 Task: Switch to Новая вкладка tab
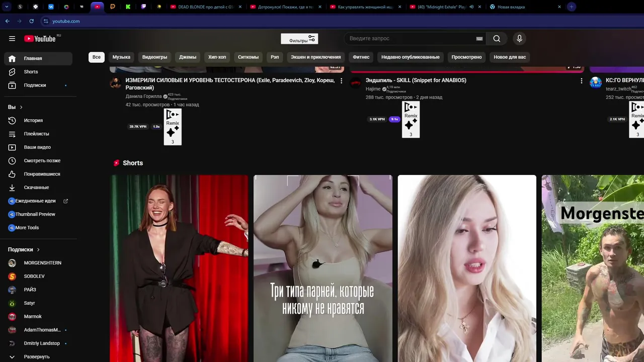524,7
